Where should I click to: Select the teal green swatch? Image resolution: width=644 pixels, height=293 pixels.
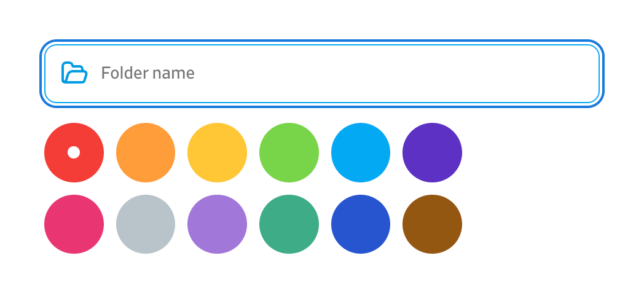pos(289,224)
